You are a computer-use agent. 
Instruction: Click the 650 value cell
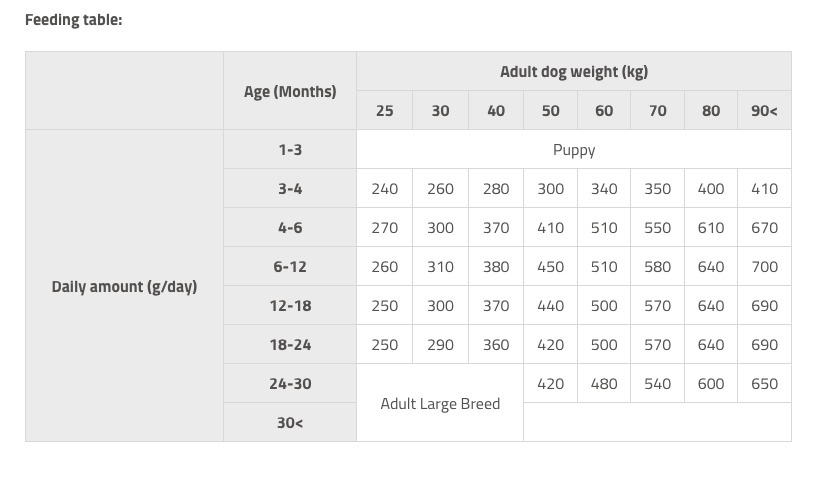point(764,384)
